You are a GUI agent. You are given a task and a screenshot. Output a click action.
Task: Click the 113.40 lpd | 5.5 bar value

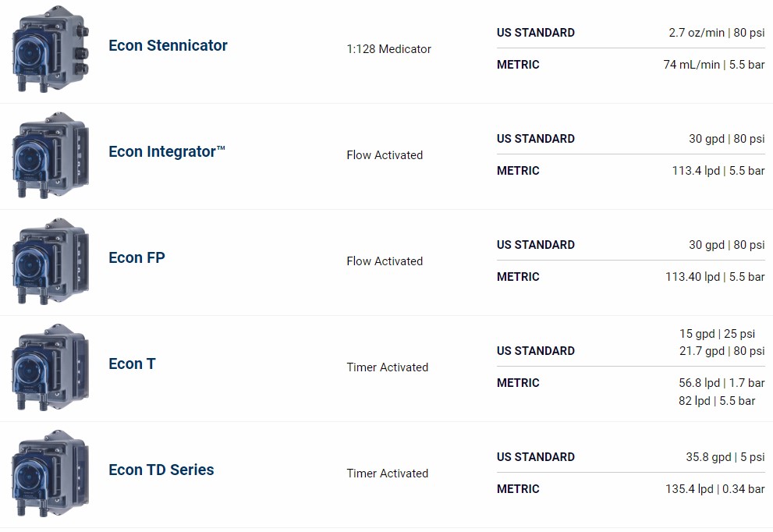pyautogui.click(x=714, y=277)
